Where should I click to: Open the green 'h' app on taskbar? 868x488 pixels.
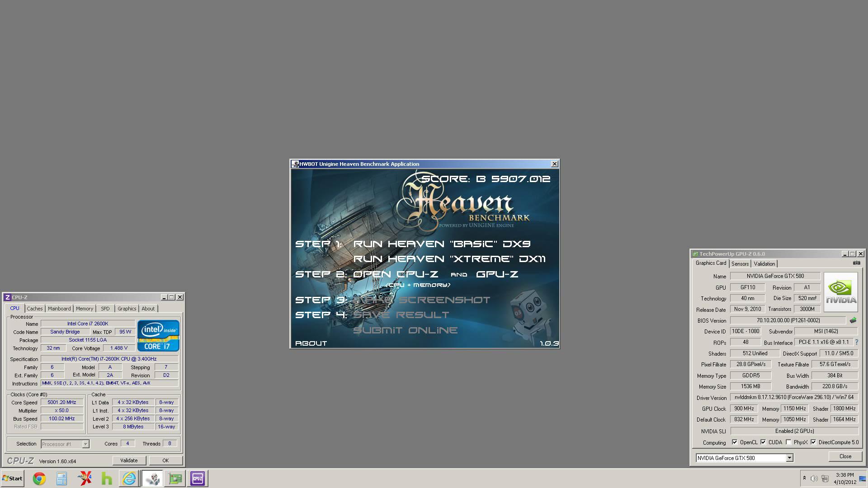107,479
